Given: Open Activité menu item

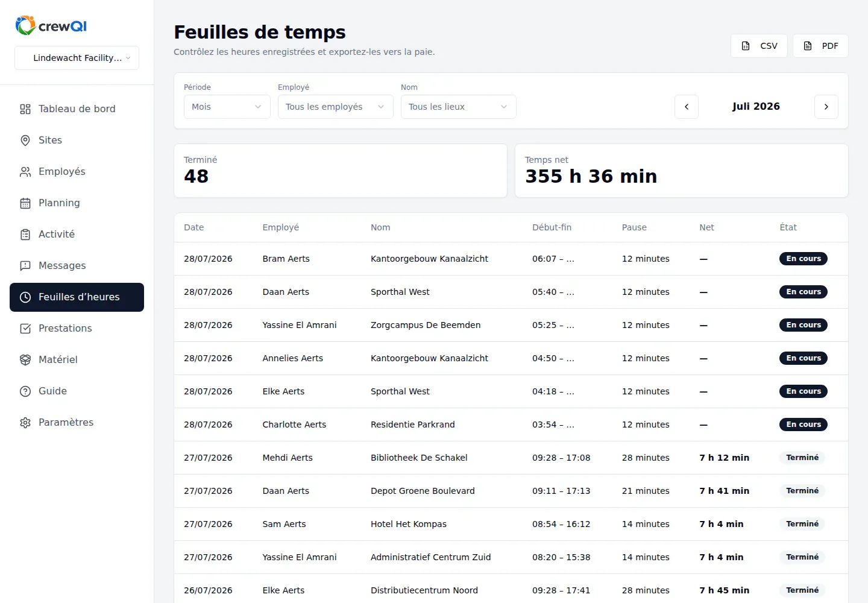Looking at the screenshot, I should 77,235.
